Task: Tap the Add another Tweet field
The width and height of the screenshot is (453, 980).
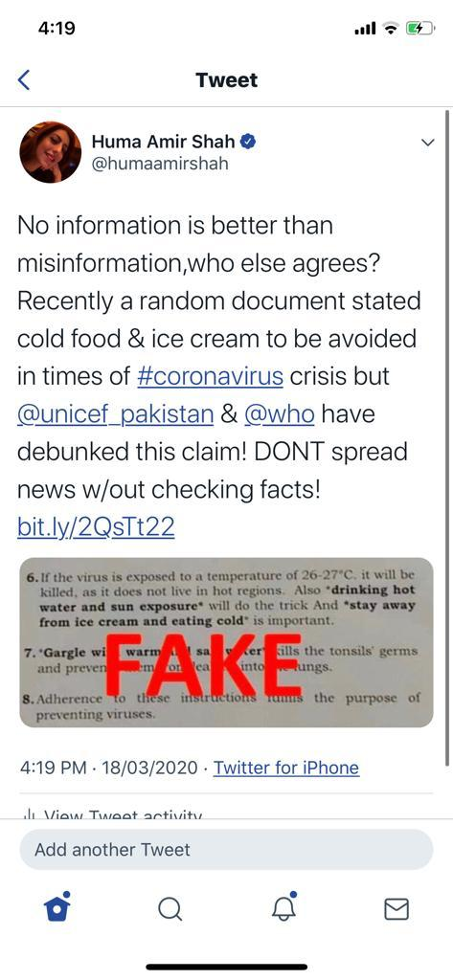Action: tap(226, 850)
